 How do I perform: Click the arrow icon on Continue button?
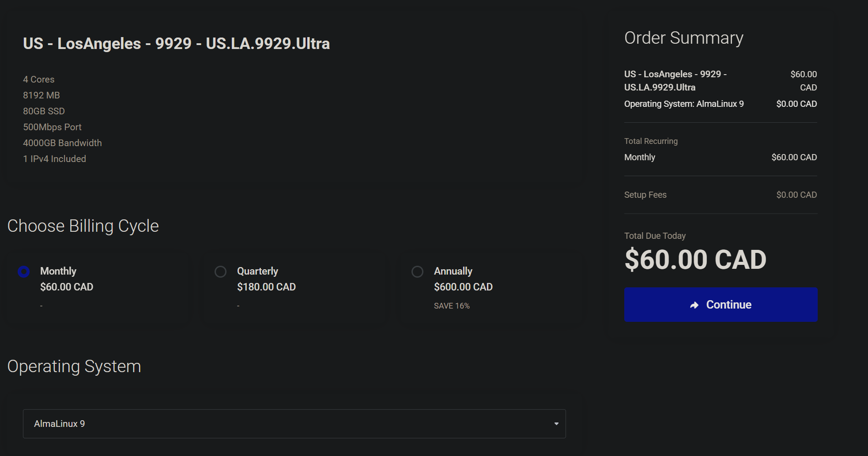(x=694, y=305)
